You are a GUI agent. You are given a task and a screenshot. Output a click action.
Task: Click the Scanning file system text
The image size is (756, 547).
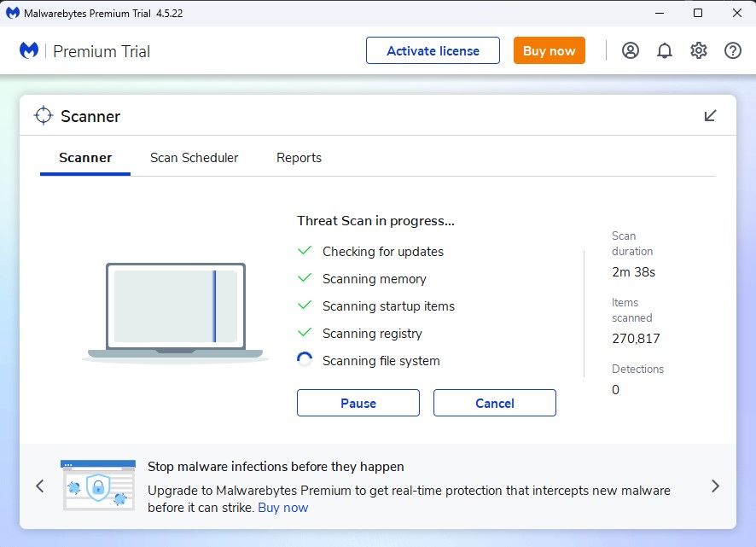[381, 361]
